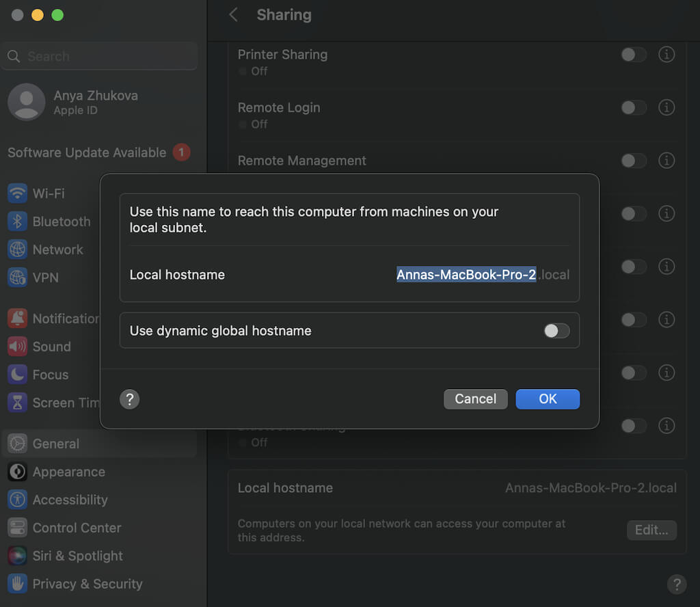
Task: Turn on Remote Management
Action: click(634, 160)
